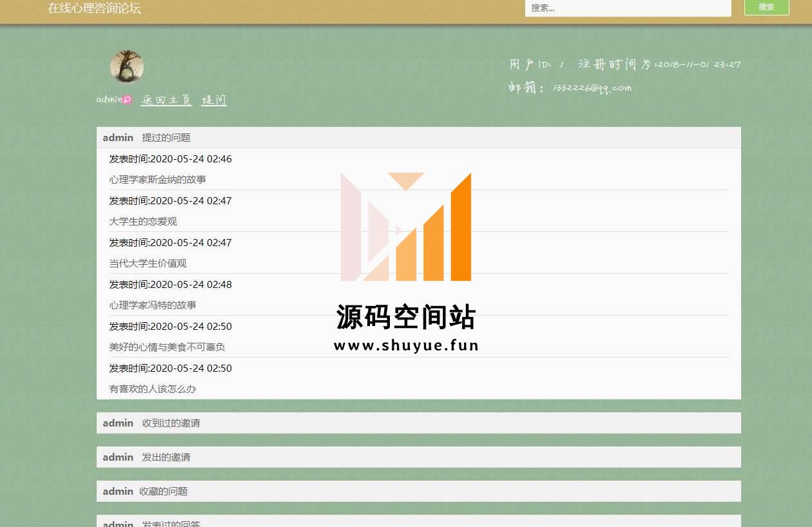812x527 pixels.
Task: Go to the 在线心理咨询论坛 site title
Action: click(x=94, y=8)
